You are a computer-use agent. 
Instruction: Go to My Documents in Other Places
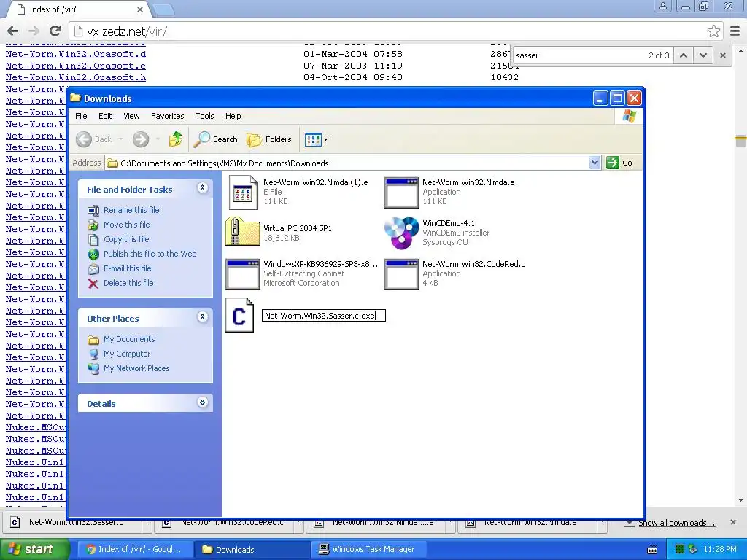(129, 339)
